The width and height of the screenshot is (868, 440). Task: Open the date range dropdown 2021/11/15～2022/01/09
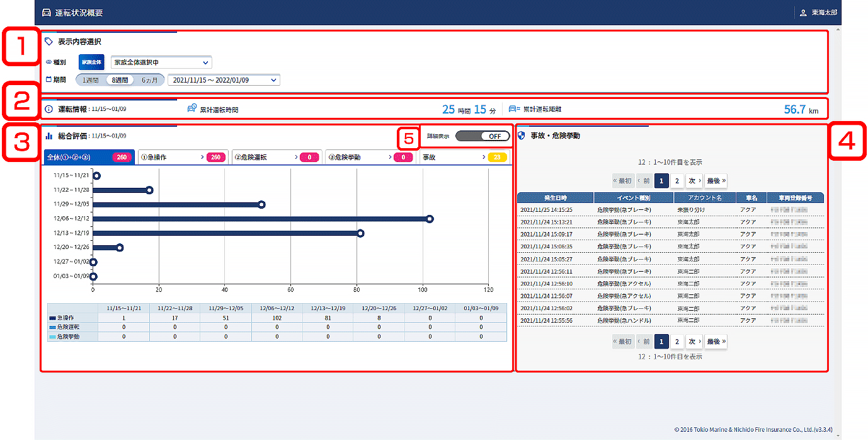(x=224, y=80)
